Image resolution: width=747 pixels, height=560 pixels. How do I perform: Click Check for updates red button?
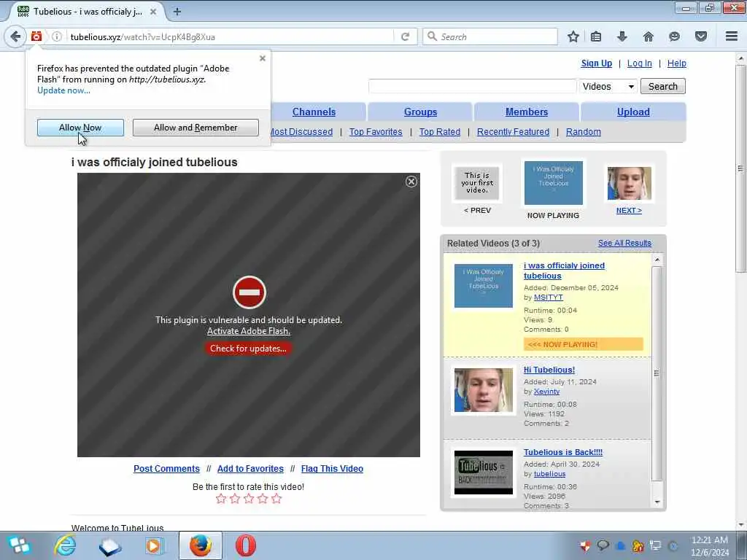point(248,349)
